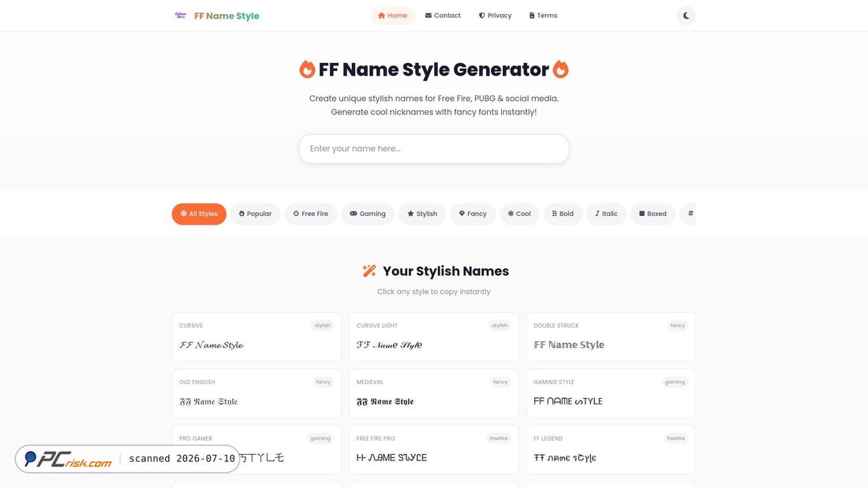Screen dimensions: 868x488
Task: Copy the Cursive style name card
Action: 257,337
